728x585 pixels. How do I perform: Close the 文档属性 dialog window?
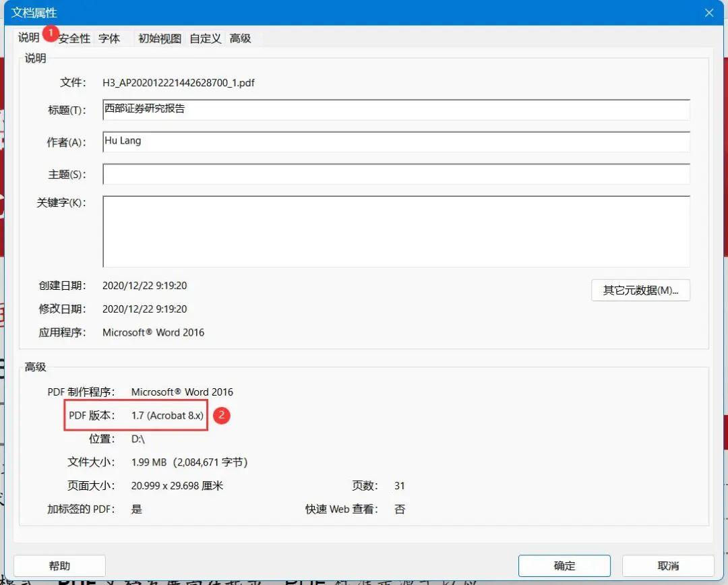(x=709, y=13)
